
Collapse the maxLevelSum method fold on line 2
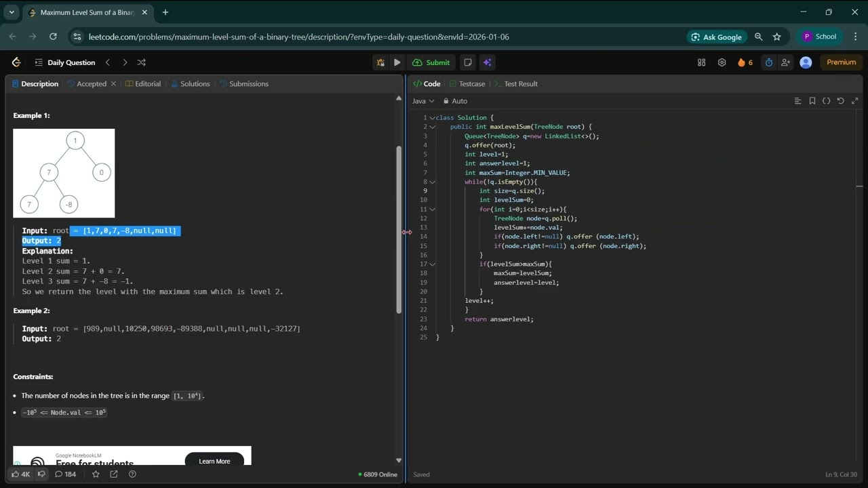(x=432, y=127)
